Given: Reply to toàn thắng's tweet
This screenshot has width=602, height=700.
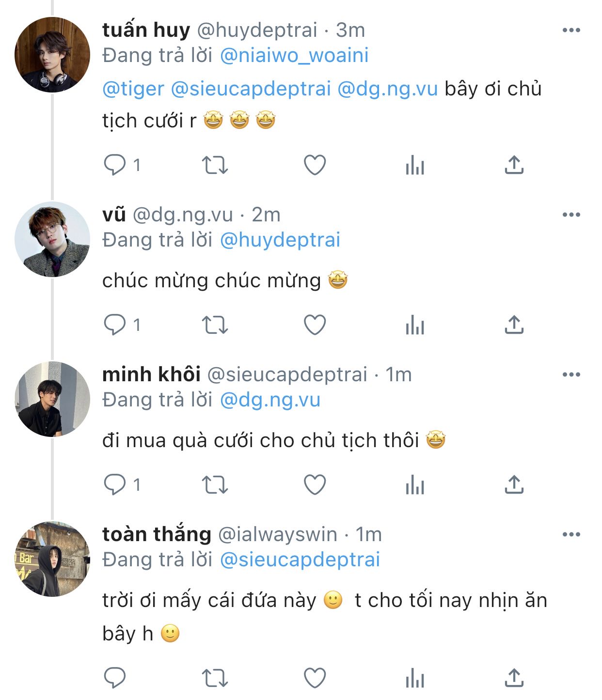Looking at the screenshot, I should click(115, 678).
